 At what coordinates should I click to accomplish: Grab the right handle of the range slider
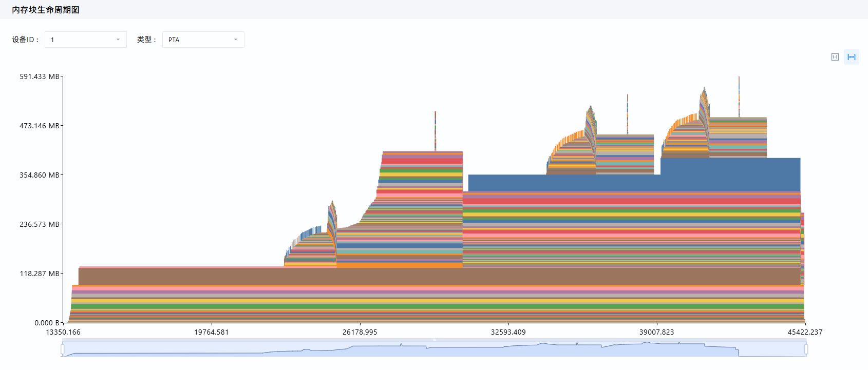point(806,349)
